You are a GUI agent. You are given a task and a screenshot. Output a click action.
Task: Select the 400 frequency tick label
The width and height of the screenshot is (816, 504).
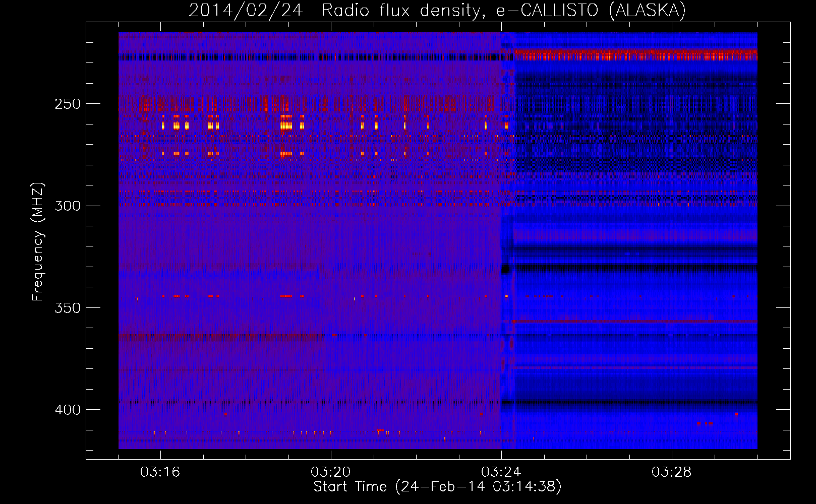click(x=68, y=410)
